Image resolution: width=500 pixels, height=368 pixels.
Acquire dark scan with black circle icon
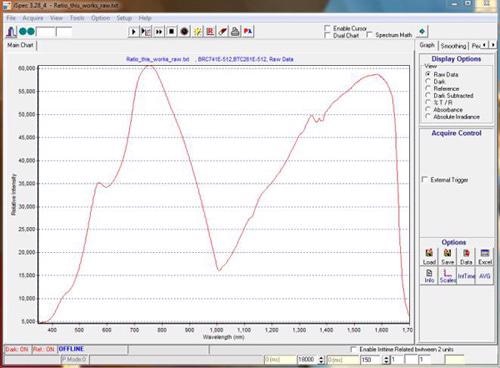(184, 32)
